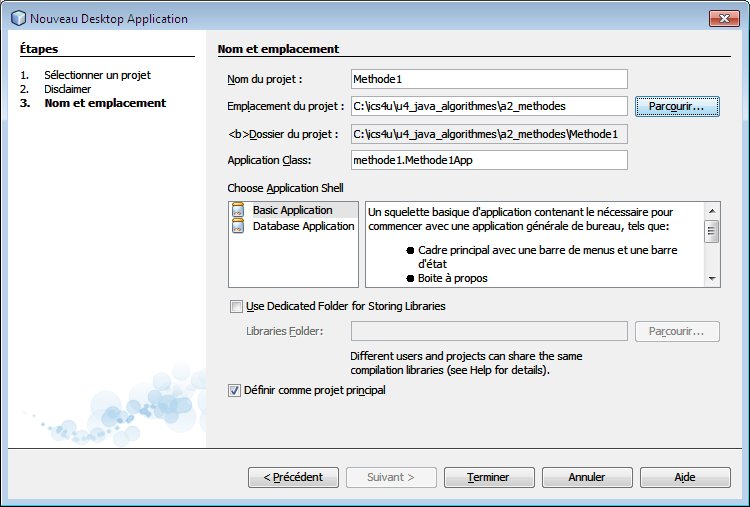Click the description panel scrollbar thumb

coord(712,232)
